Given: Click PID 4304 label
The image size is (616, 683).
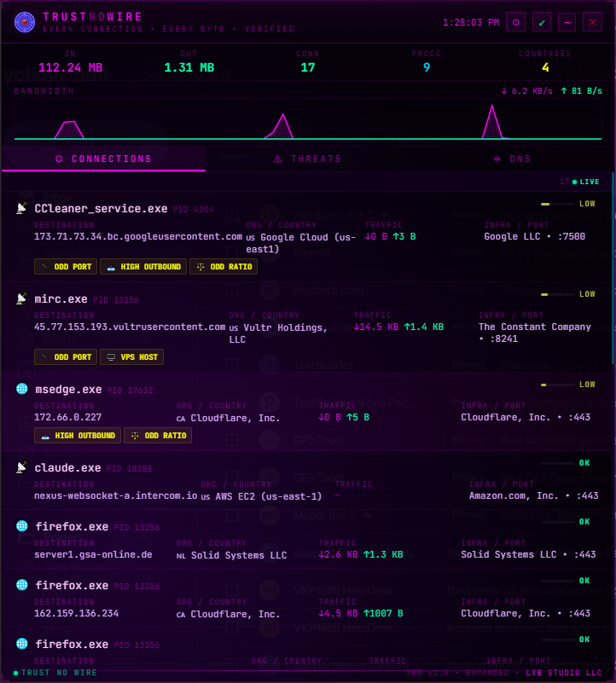Looking at the screenshot, I should (193, 210).
